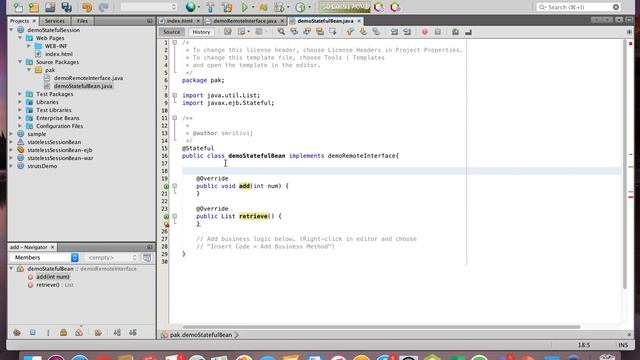Screen dimensions: 640x360
Task: Switch to the Files tab
Action: [82, 21]
